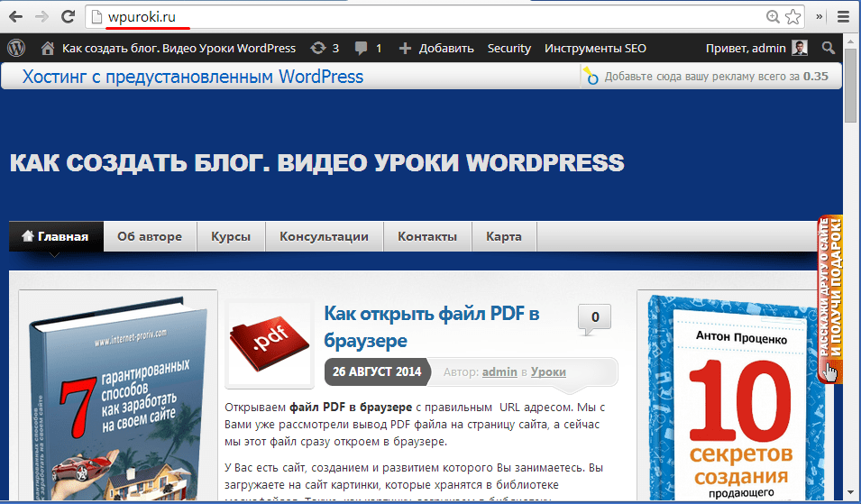Open the WordPress logo menu in admin bar
Screen dimensions: 861x504
pyautogui.click(x=16, y=48)
